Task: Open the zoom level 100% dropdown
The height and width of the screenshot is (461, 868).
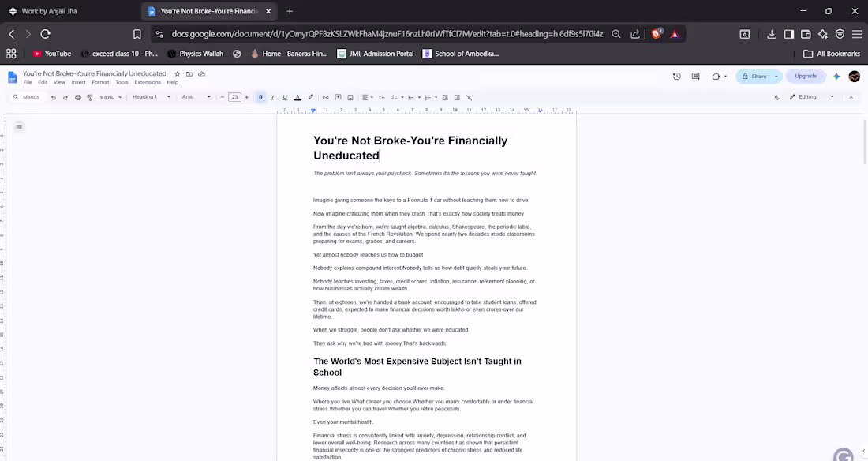Action: click(x=110, y=98)
